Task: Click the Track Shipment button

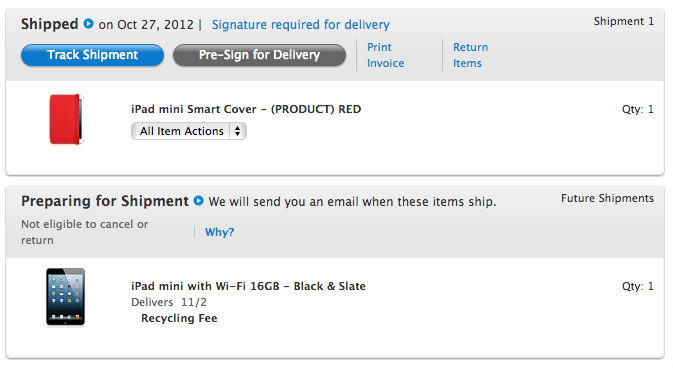Action: (x=92, y=55)
